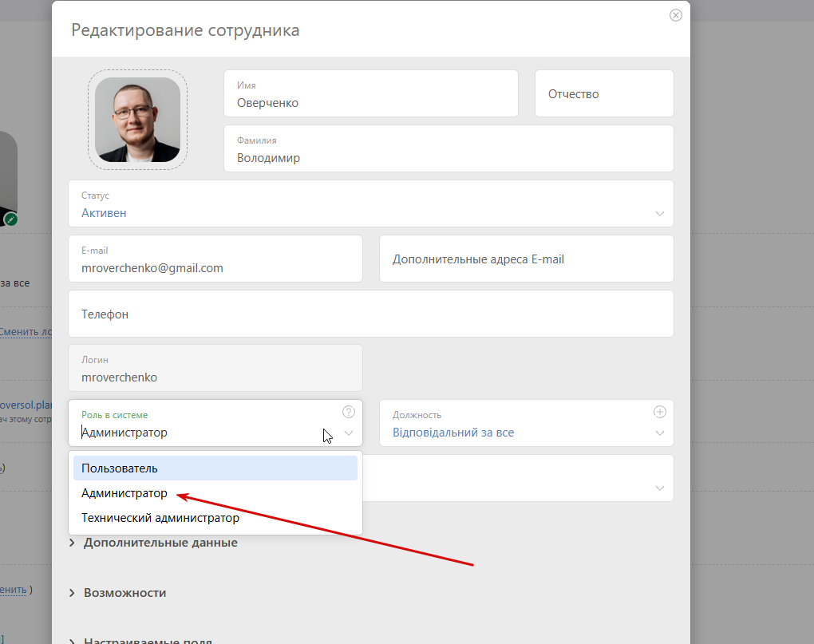Edit the E-mail field
Viewport: 814px width, 644px height.
coord(215,259)
